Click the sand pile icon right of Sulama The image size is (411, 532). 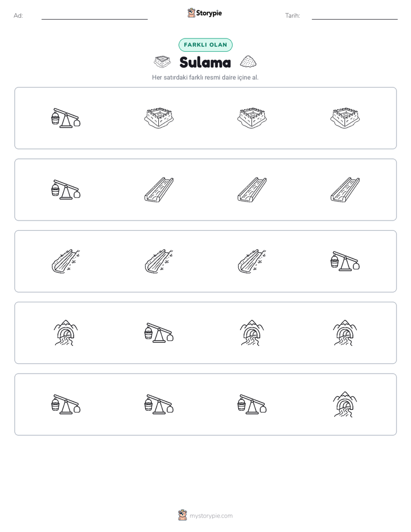(x=248, y=62)
